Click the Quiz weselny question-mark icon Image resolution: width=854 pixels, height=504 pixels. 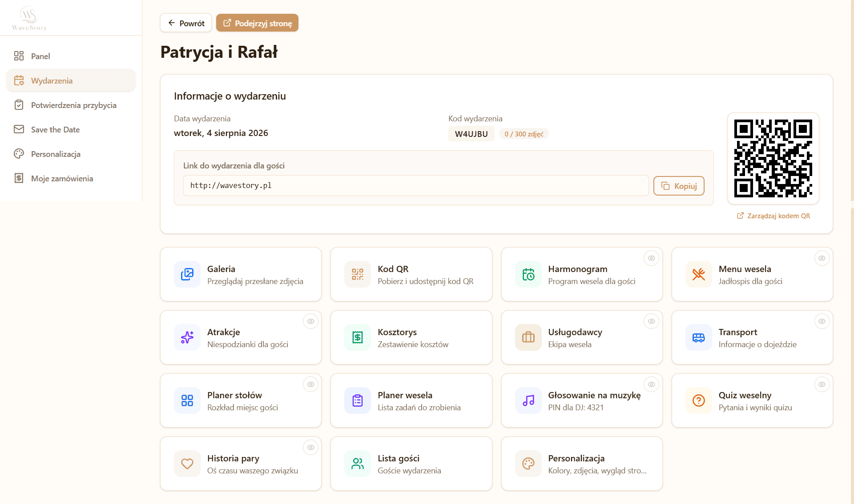(699, 400)
